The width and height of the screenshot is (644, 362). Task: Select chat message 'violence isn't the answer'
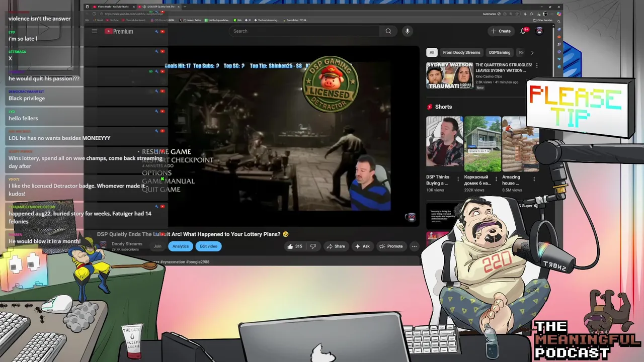40,19
